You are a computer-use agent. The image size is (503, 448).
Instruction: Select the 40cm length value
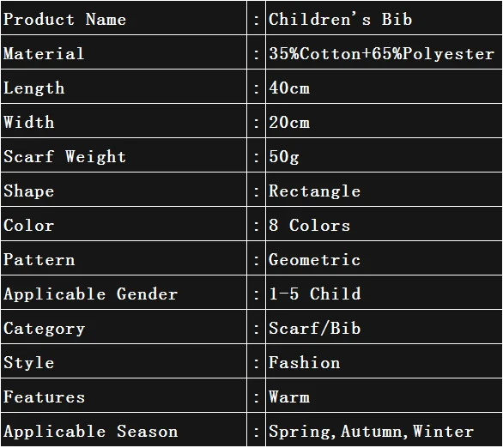tap(289, 88)
